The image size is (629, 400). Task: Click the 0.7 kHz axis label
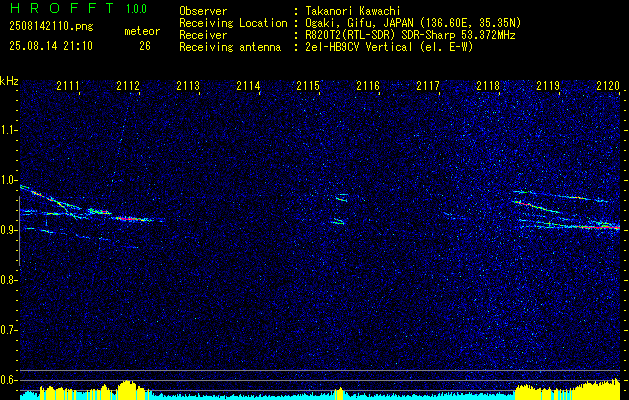coord(9,331)
